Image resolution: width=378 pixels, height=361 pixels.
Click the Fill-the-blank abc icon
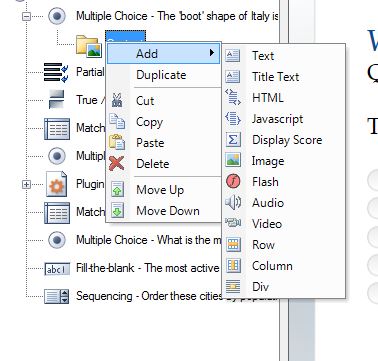click(57, 269)
